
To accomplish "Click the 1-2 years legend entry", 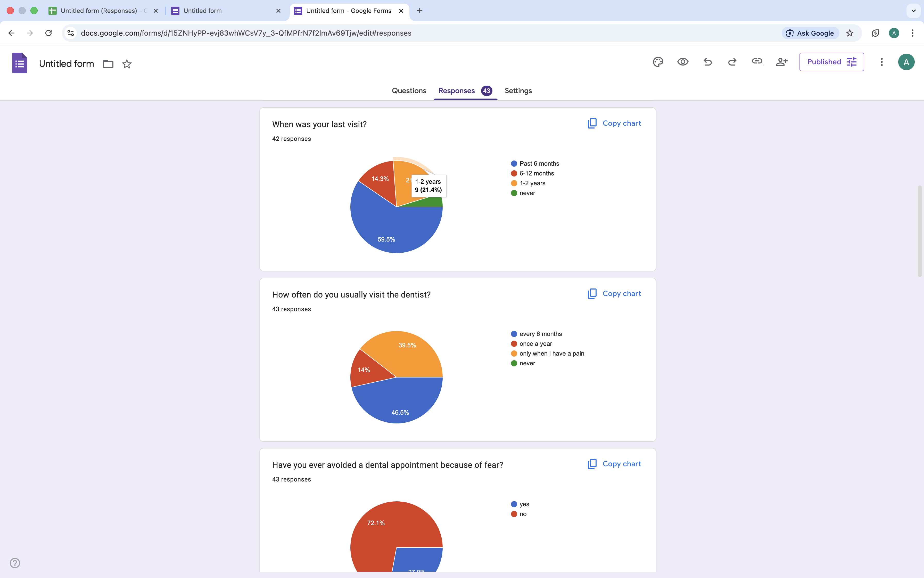I will (x=528, y=183).
